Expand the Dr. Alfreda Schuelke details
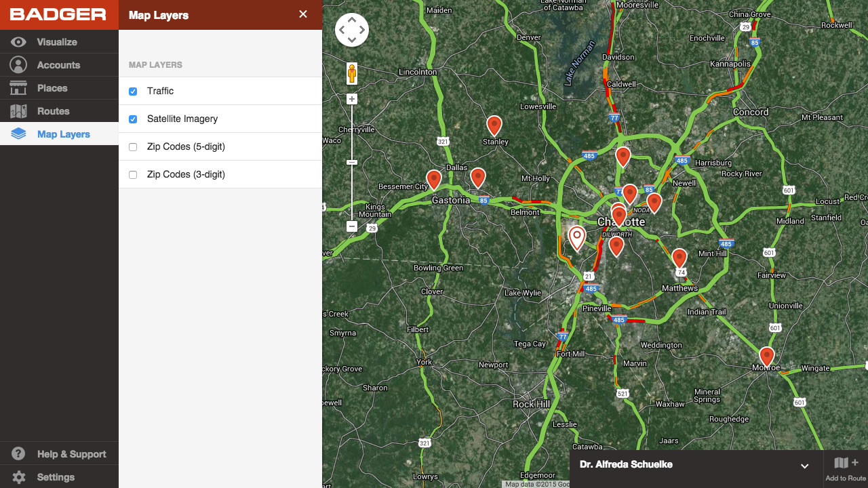Screen dimensions: 868x488 [x=805, y=466]
